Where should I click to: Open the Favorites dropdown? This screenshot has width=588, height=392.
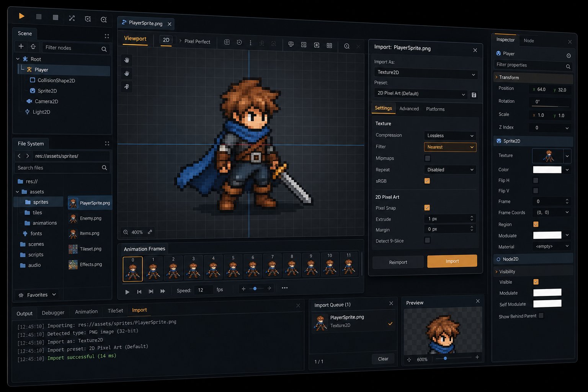pos(38,295)
